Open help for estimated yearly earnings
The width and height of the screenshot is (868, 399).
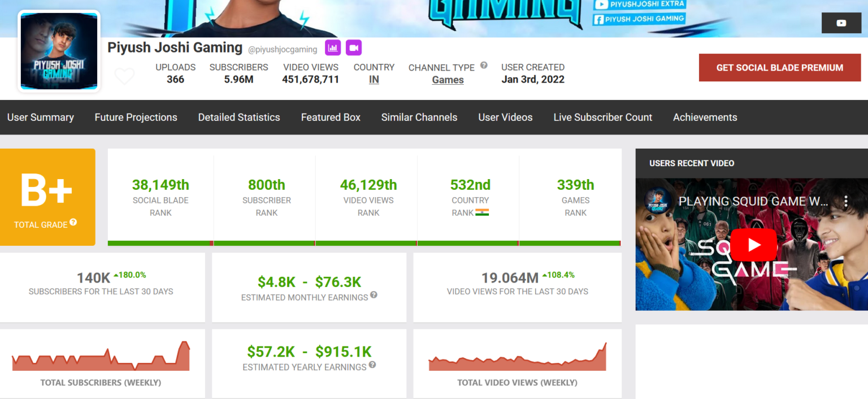pos(372,365)
